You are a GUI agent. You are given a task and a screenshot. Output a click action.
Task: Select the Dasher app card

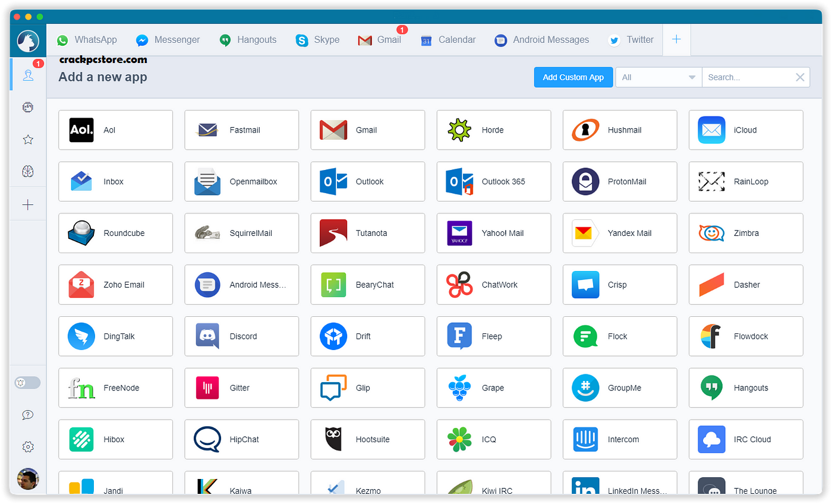(x=746, y=285)
